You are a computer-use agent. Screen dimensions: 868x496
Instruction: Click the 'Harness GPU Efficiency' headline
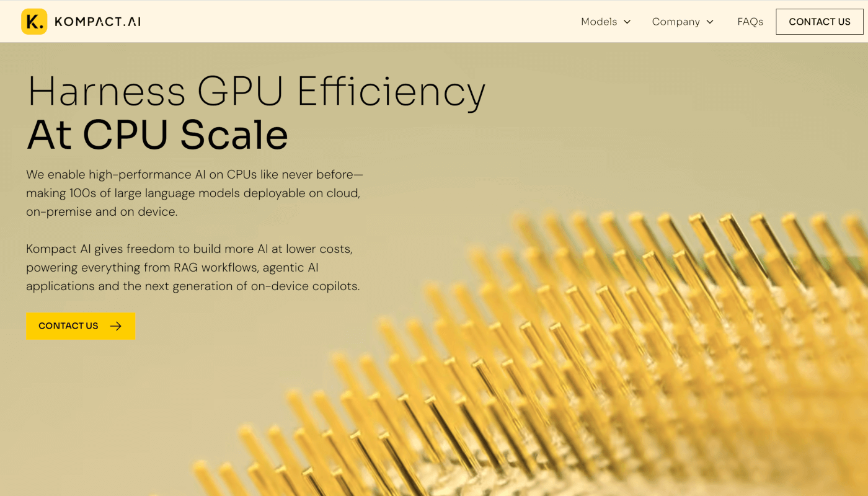pyautogui.click(x=256, y=91)
